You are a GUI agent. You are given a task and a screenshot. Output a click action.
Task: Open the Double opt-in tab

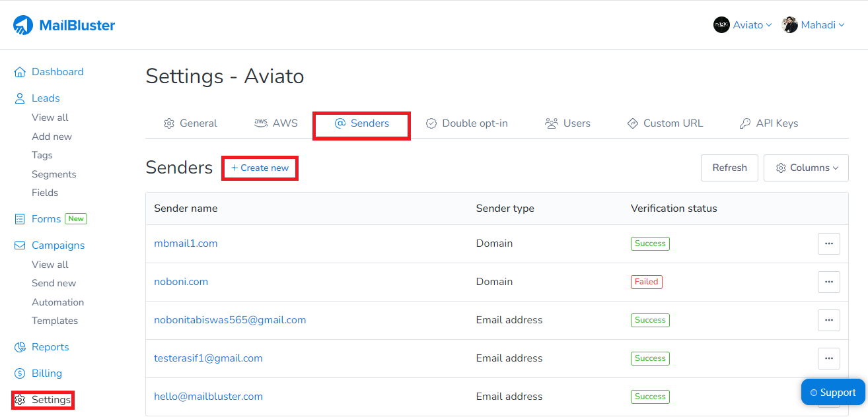pyautogui.click(x=466, y=123)
